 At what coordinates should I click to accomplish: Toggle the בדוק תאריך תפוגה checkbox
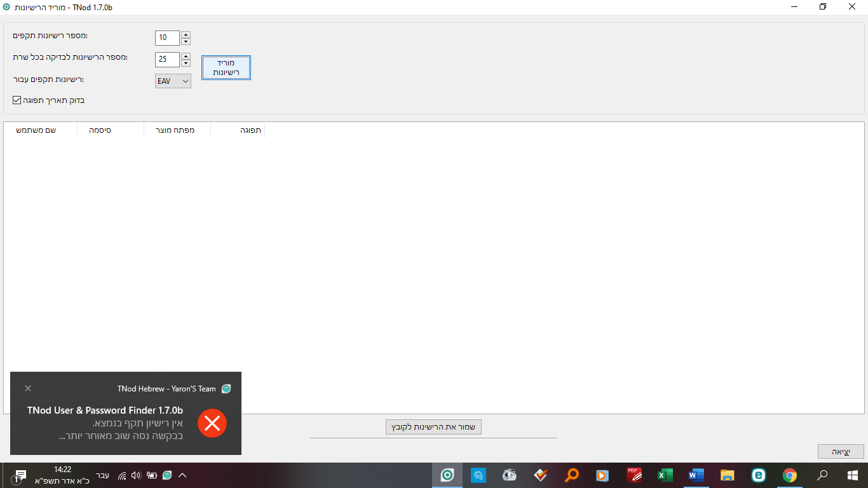17,100
